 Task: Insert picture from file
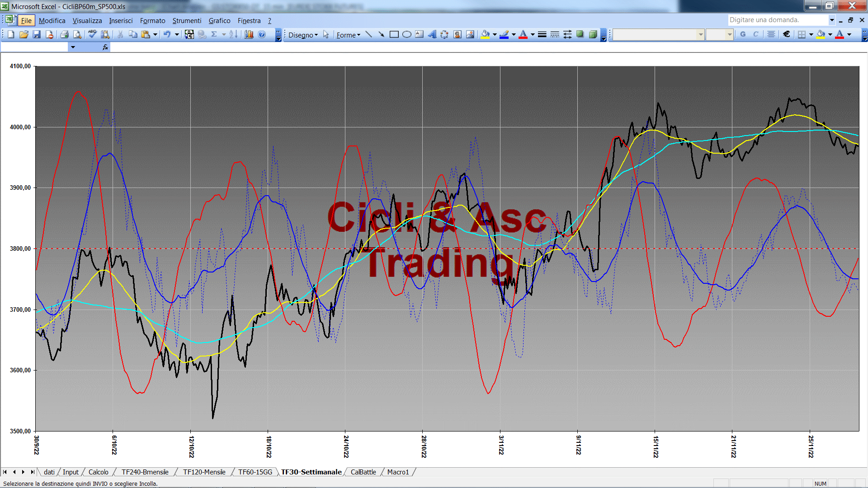470,34
